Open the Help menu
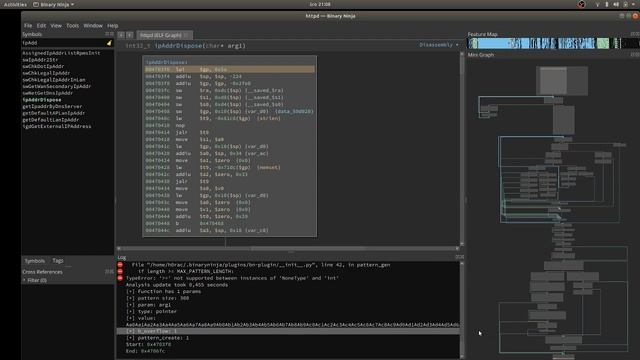Viewport: 640px width, 360px height. [113, 25]
